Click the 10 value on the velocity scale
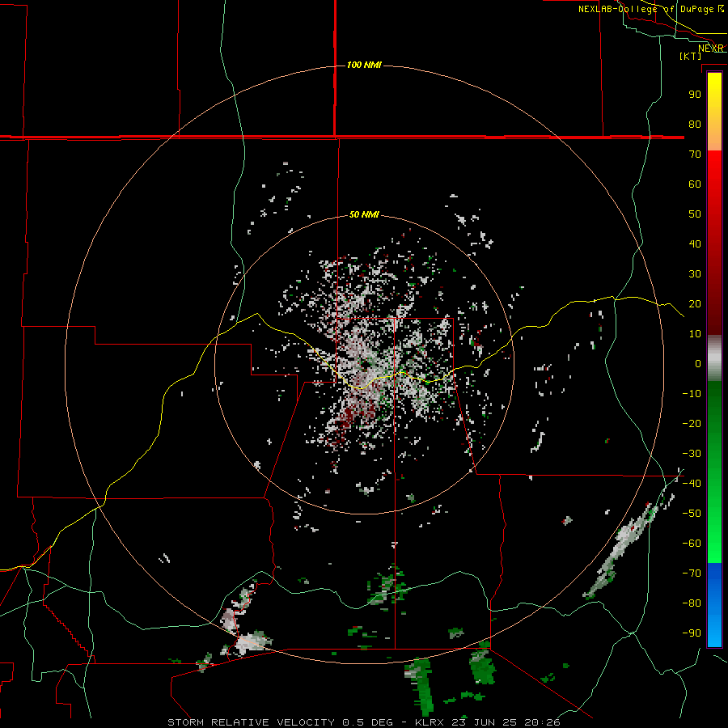Viewport: 728px width, 728px height. click(x=695, y=334)
